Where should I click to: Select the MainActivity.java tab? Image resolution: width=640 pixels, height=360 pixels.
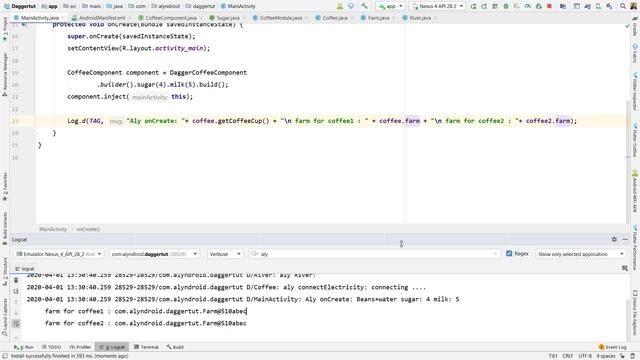click(39, 18)
